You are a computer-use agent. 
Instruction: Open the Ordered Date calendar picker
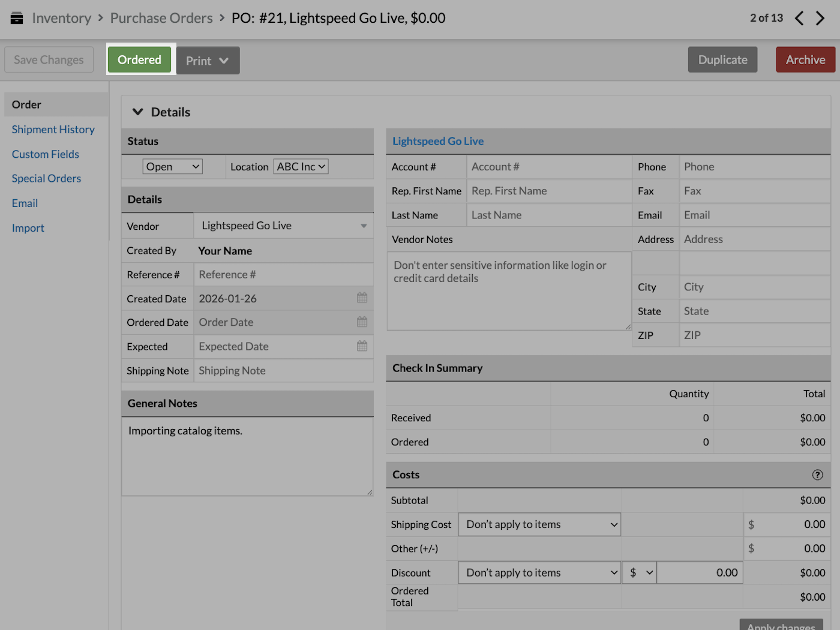(362, 322)
